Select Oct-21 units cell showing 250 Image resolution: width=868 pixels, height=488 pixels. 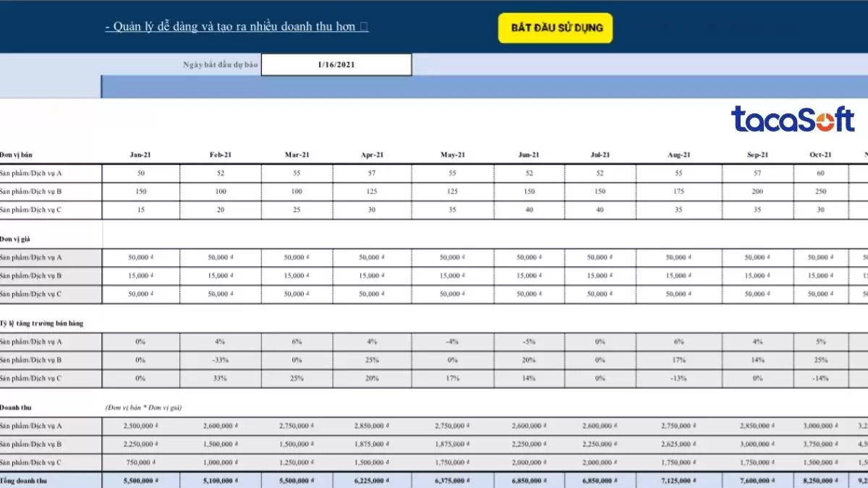pos(820,192)
